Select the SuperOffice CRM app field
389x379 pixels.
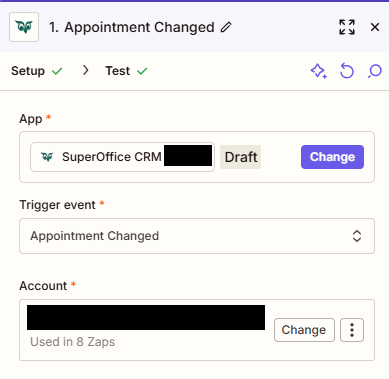[x=122, y=157]
